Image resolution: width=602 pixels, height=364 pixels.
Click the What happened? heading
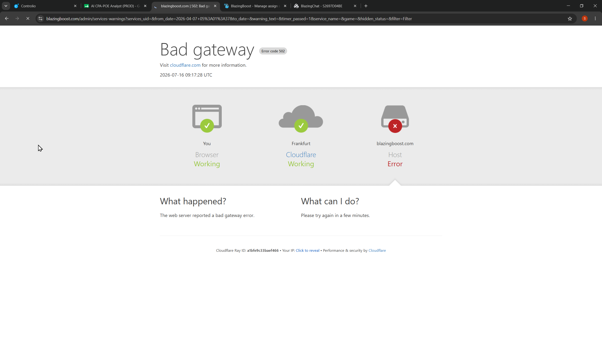tap(193, 201)
